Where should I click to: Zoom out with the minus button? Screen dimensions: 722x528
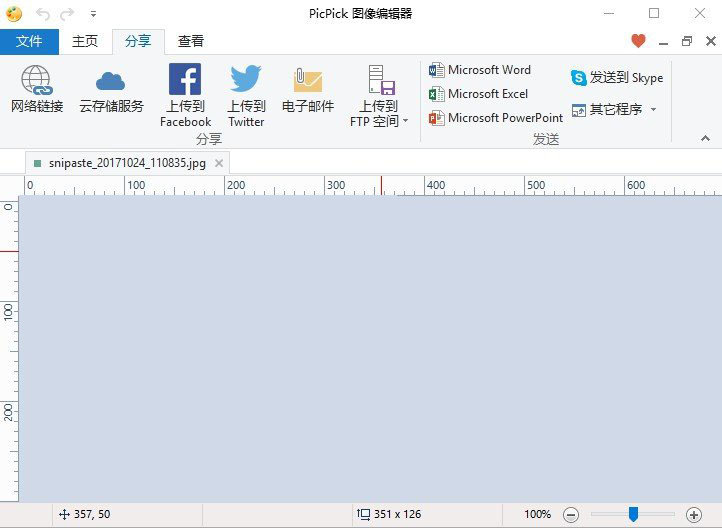(571, 515)
